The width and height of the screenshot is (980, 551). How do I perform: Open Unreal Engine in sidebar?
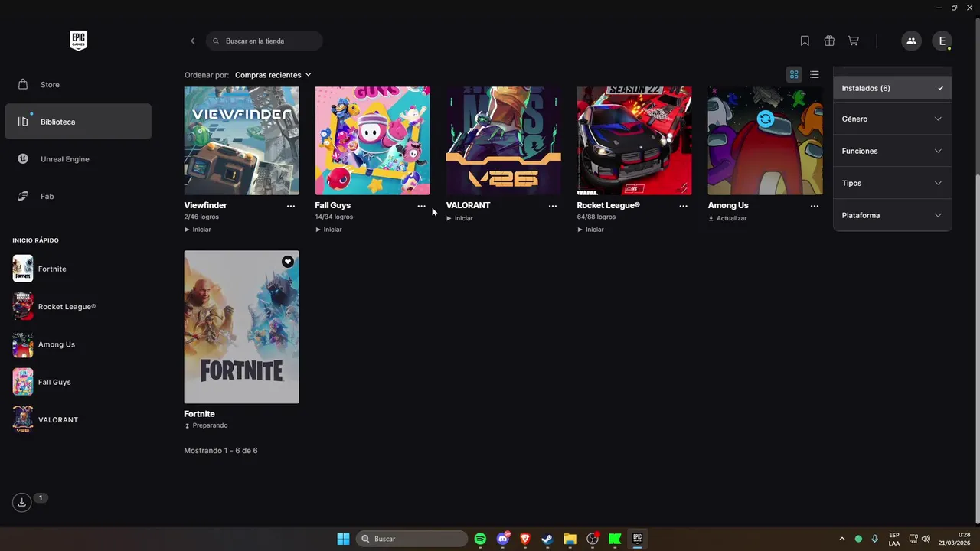click(x=78, y=159)
